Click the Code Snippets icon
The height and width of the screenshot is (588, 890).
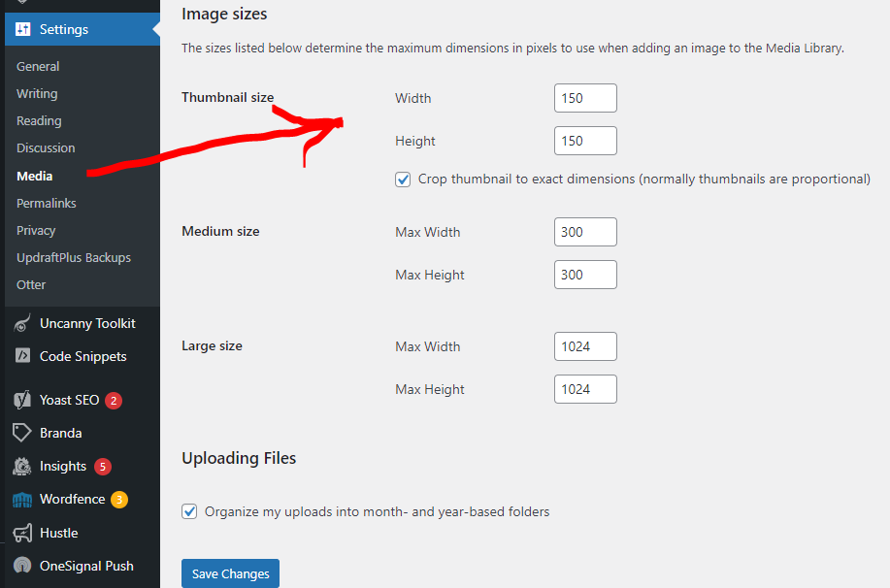22,356
